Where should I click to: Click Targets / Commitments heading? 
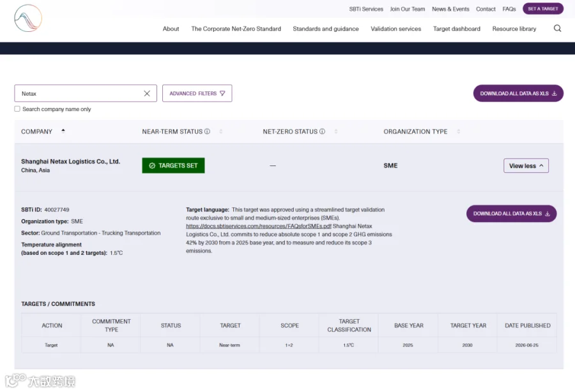tap(58, 304)
